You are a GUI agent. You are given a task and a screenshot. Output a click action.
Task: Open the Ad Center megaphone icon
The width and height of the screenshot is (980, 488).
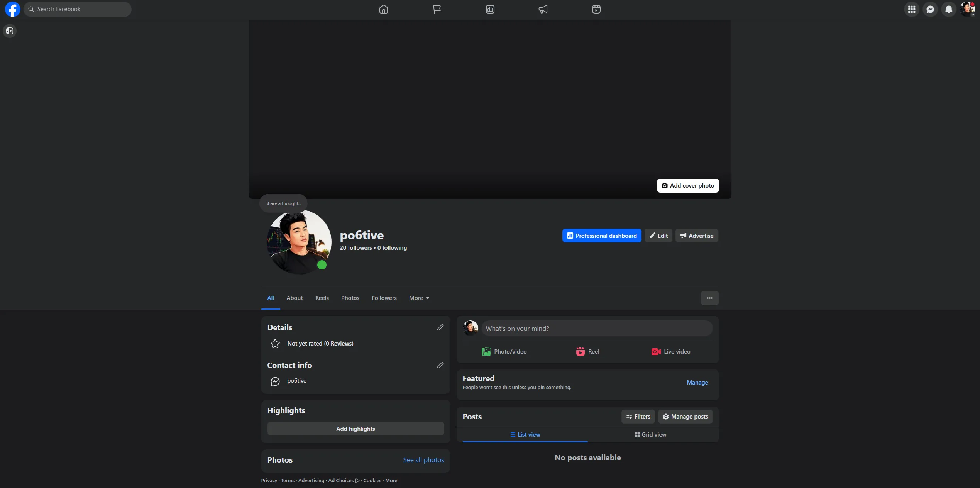tap(543, 9)
